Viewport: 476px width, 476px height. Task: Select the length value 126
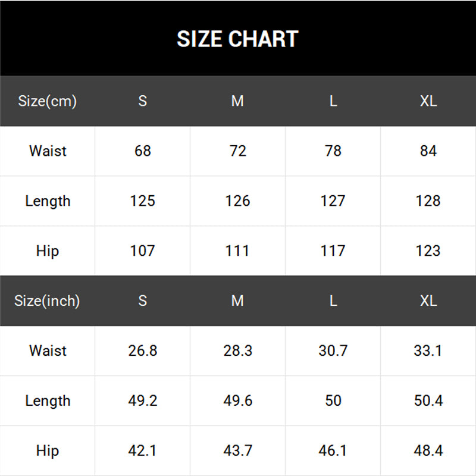coord(237,201)
